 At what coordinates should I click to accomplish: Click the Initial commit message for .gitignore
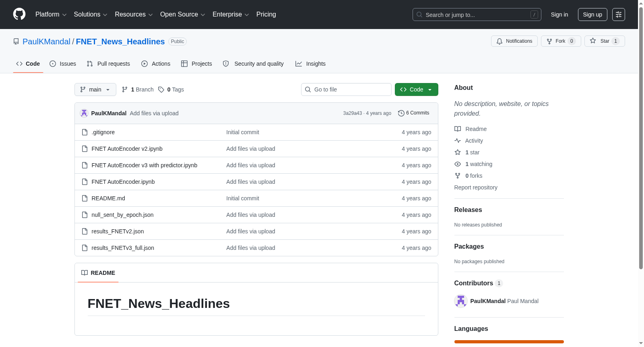243,132
